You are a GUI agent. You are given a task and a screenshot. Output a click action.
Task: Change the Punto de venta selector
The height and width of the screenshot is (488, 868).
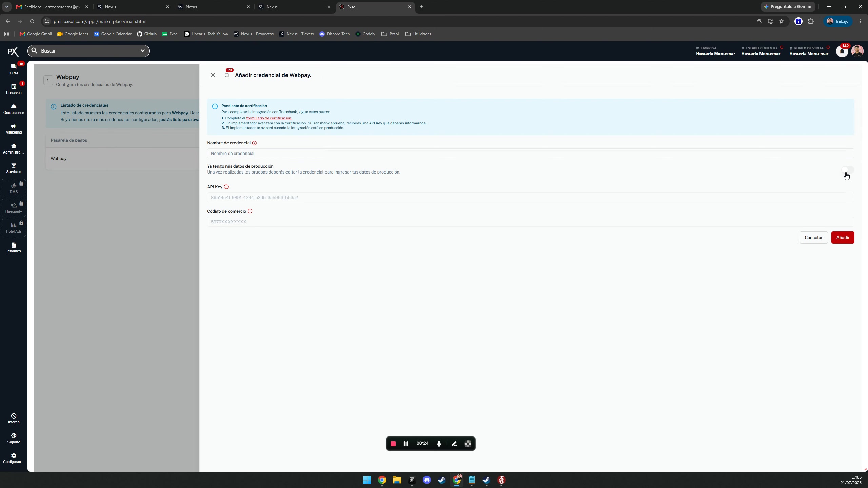point(809,51)
